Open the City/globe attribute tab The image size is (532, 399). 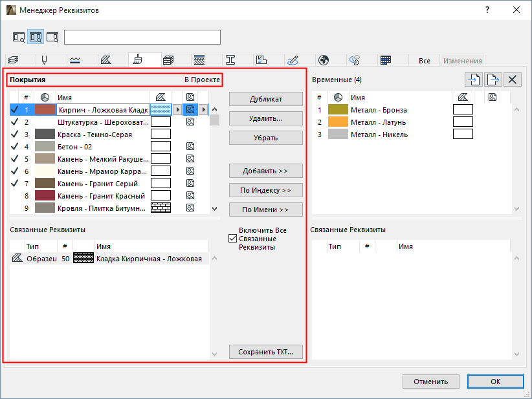pyautogui.click(x=324, y=60)
